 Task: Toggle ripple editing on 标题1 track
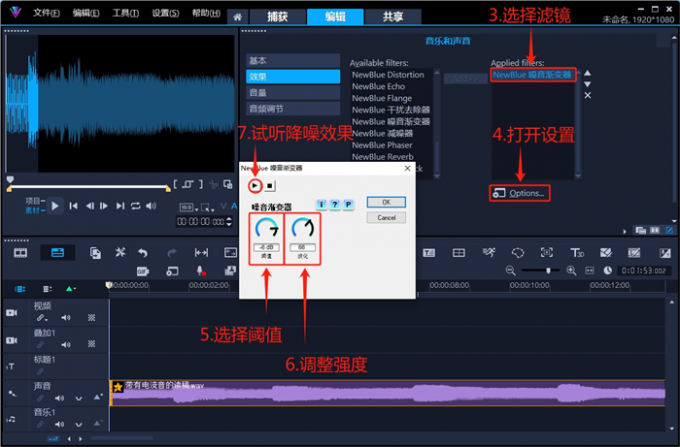click(40, 372)
